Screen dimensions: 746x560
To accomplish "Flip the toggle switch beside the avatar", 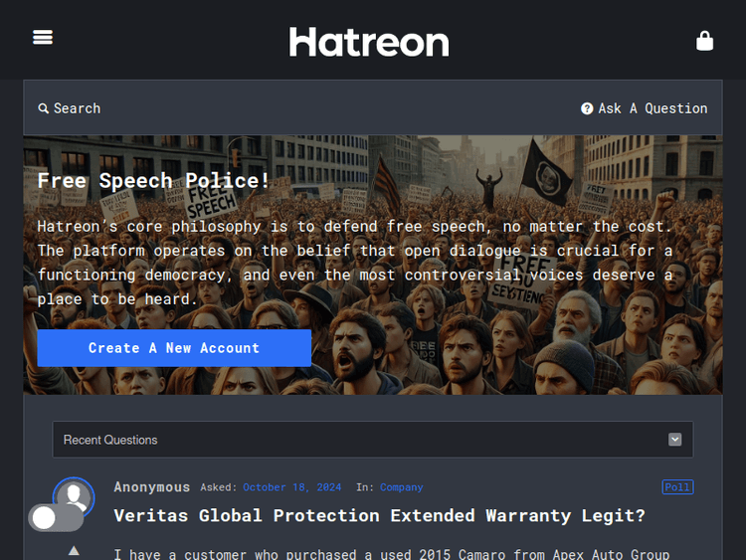I will (x=56, y=517).
